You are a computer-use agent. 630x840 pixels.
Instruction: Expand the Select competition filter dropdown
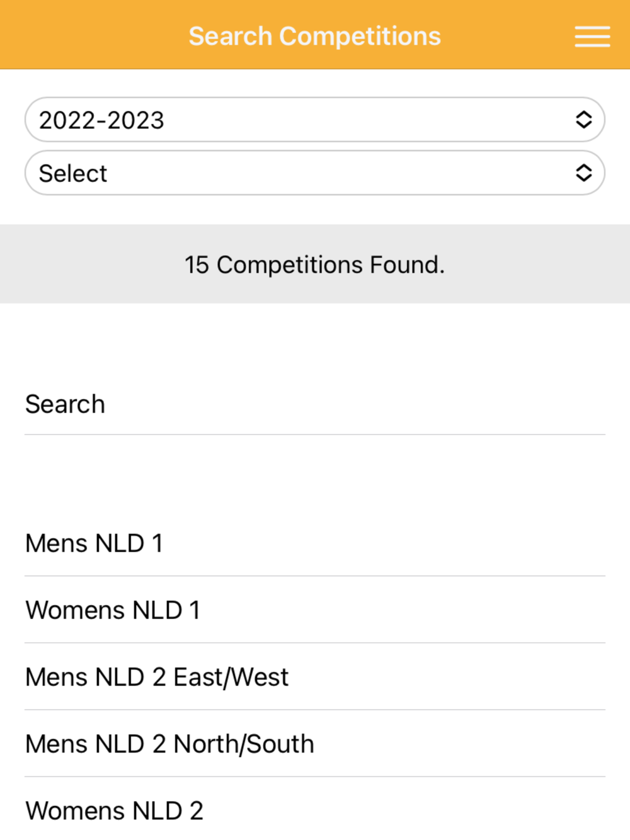(315, 173)
